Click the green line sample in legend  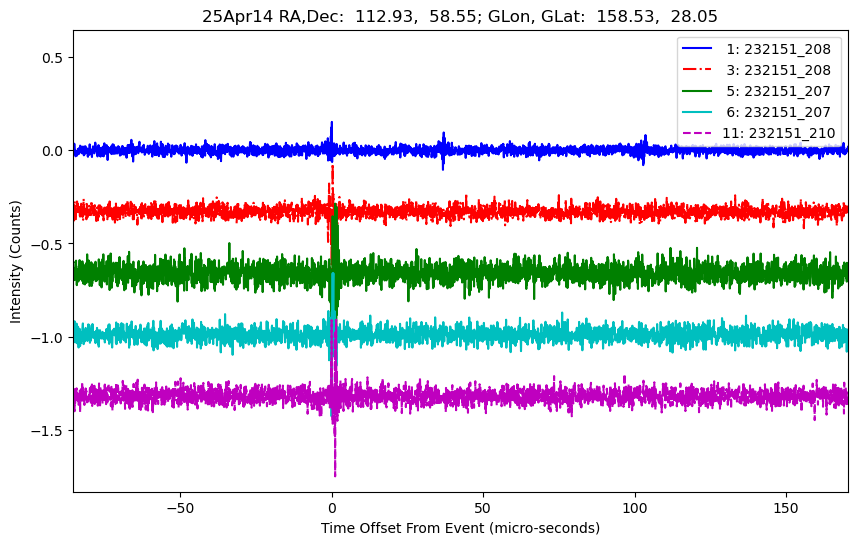tap(697, 90)
